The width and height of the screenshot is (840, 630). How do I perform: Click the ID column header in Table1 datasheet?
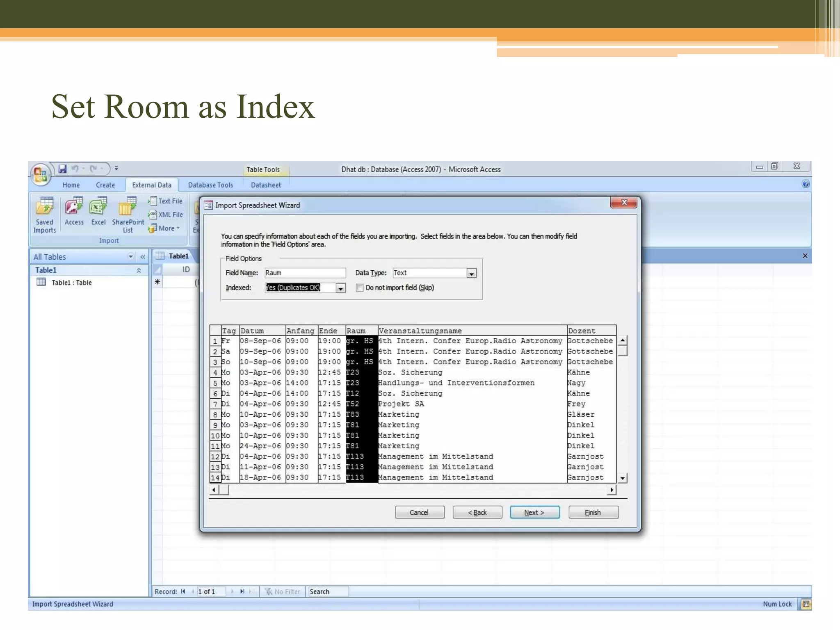(x=181, y=269)
